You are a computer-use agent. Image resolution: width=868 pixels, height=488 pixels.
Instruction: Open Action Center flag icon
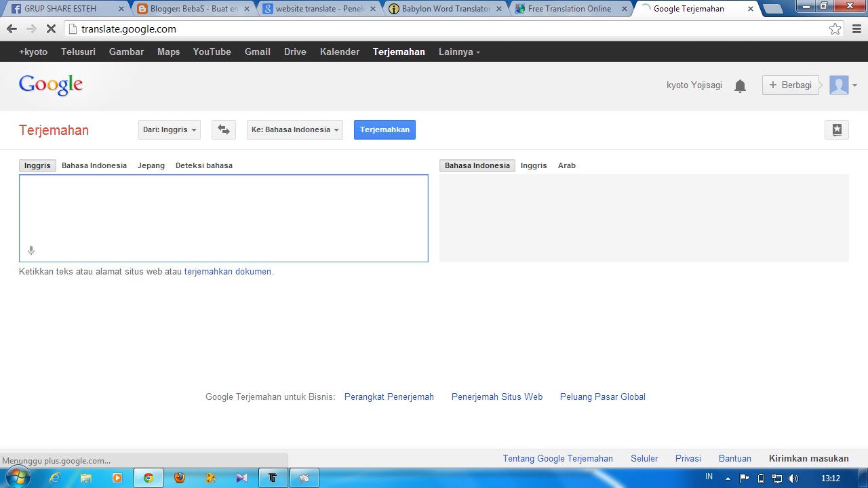click(x=744, y=479)
